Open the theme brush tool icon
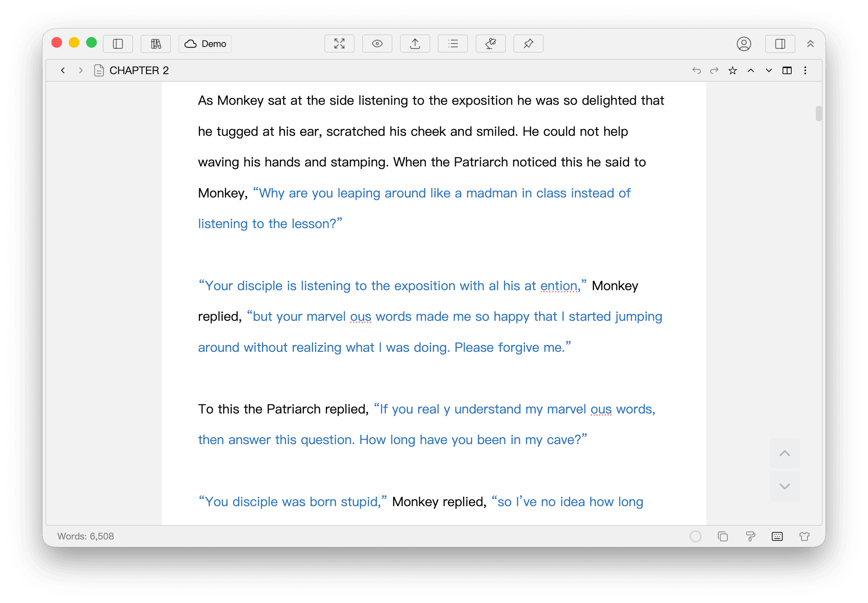Screen dimensions: 868x603 pyautogui.click(x=491, y=44)
